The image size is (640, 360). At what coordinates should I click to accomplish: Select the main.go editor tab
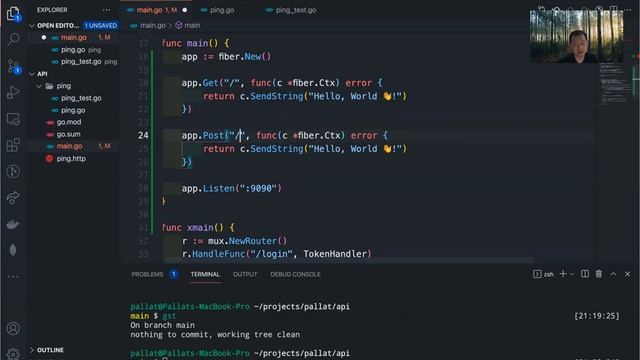(x=156, y=10)
